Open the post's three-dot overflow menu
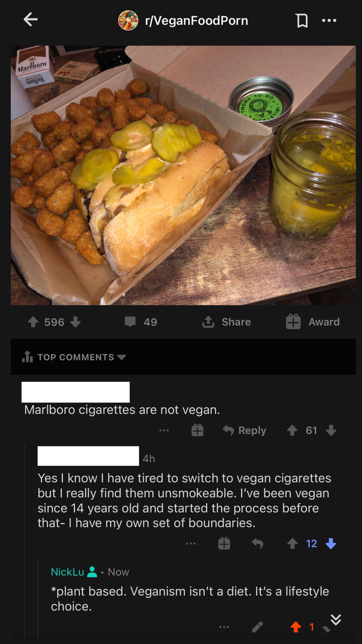 [x=329, y=20]
